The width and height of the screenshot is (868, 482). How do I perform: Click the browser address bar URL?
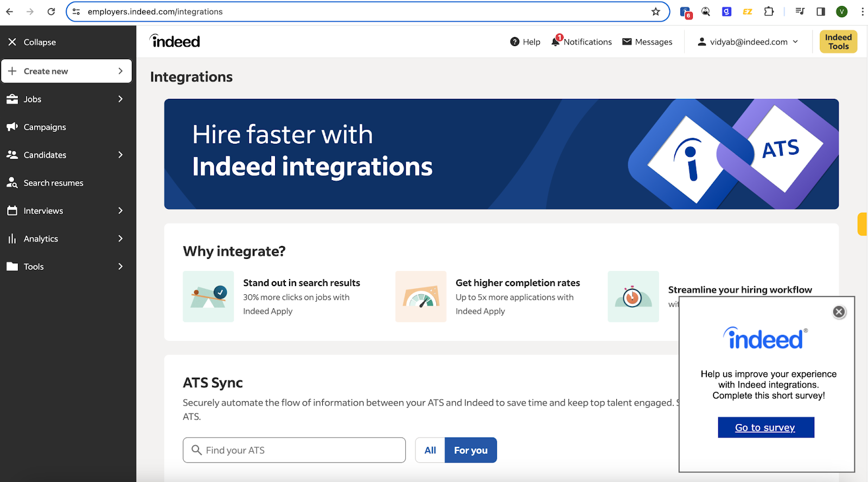155,11
